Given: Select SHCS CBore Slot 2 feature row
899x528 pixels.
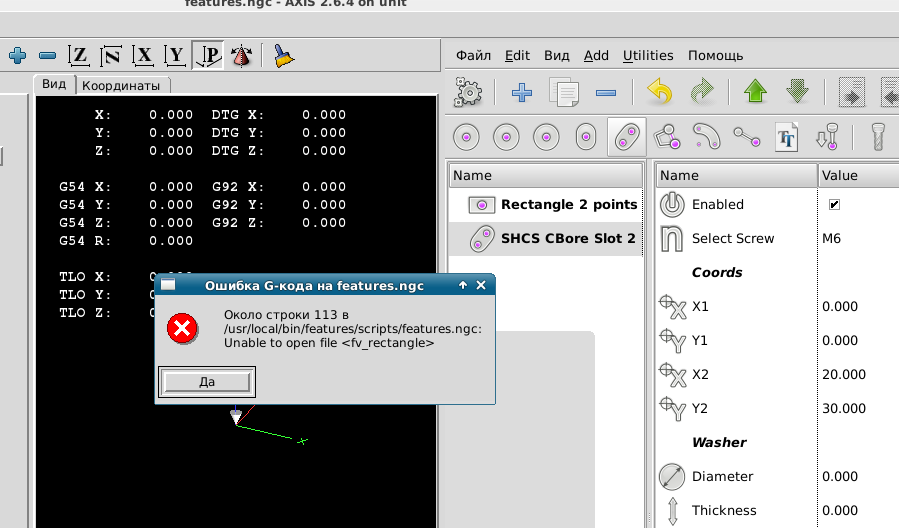Looking at the screenshot, I should tap(546, 238).
